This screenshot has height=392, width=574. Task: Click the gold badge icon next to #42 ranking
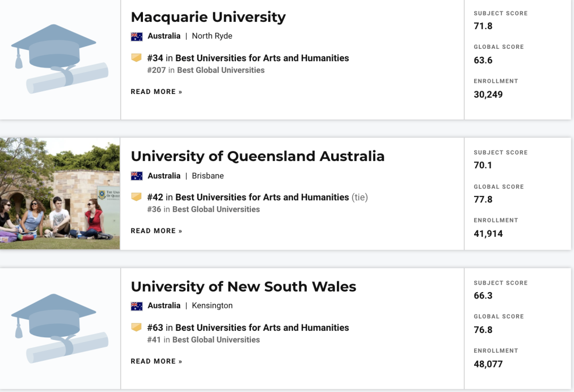pyautogui.click(x=136, y=197)
